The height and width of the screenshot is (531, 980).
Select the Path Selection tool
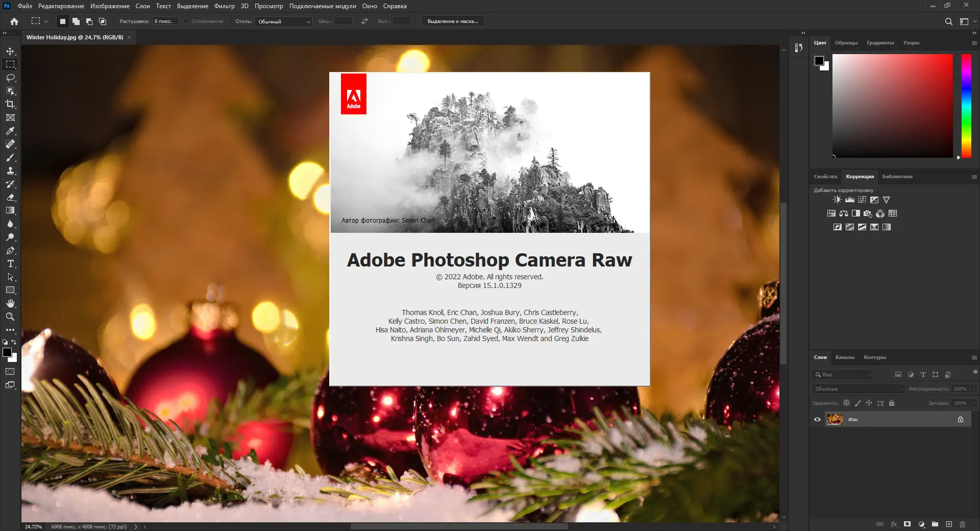point(10,277)
